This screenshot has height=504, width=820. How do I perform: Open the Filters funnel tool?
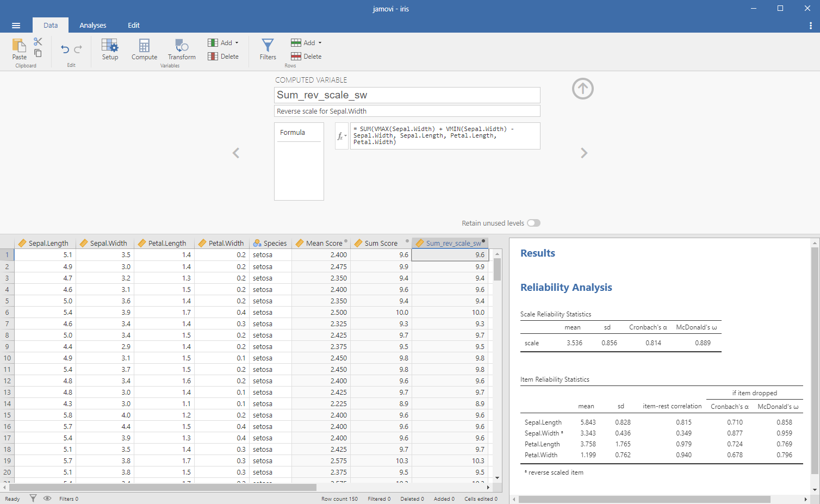point(268,49)
